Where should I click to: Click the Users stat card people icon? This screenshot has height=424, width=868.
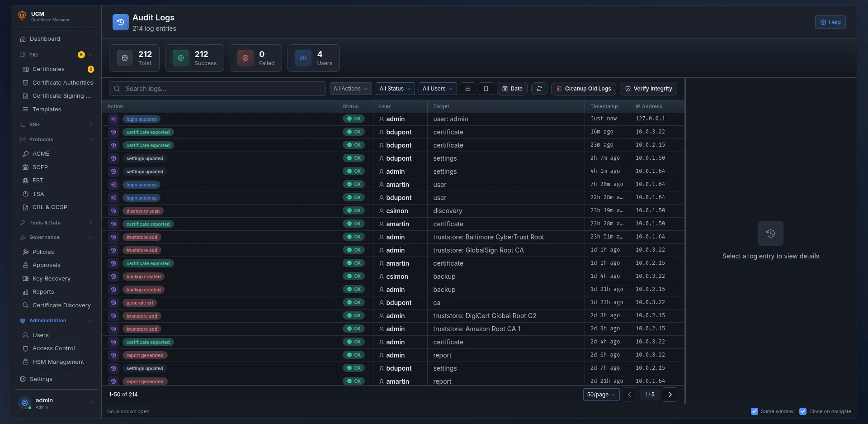(303, 58)
